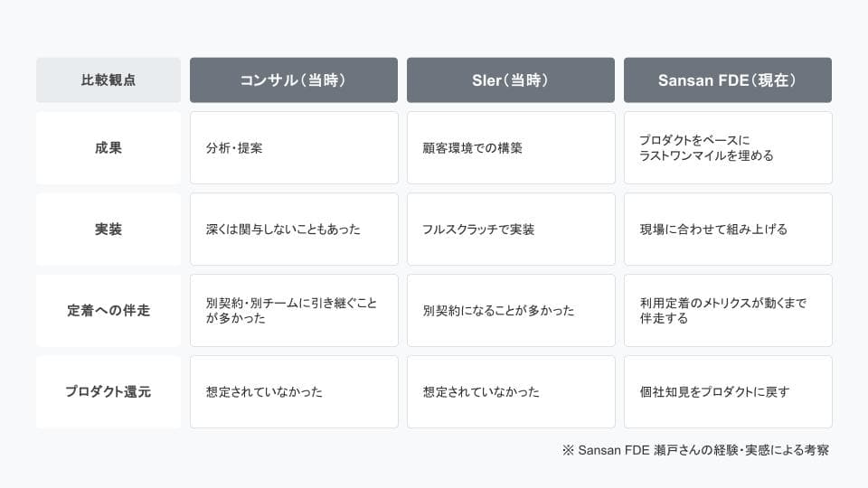Select the 分析・提案 cell
Screen dimensions: 868x488
(x=294, y=147)
